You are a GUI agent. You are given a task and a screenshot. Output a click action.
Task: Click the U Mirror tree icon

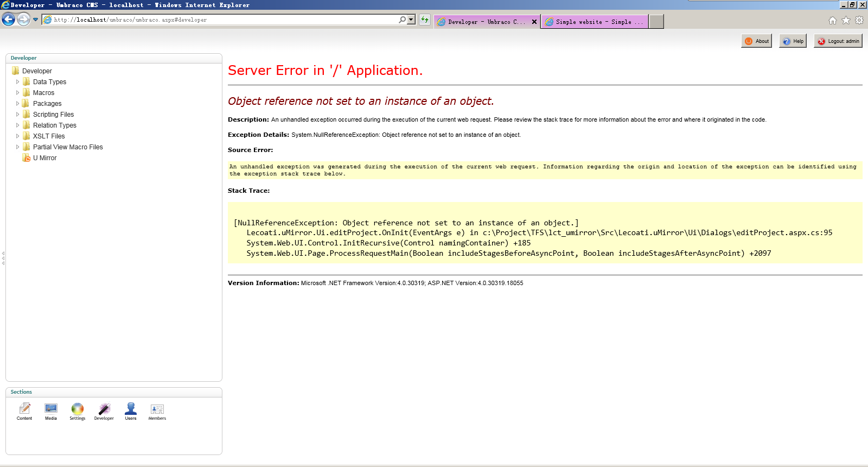[26, 158]
